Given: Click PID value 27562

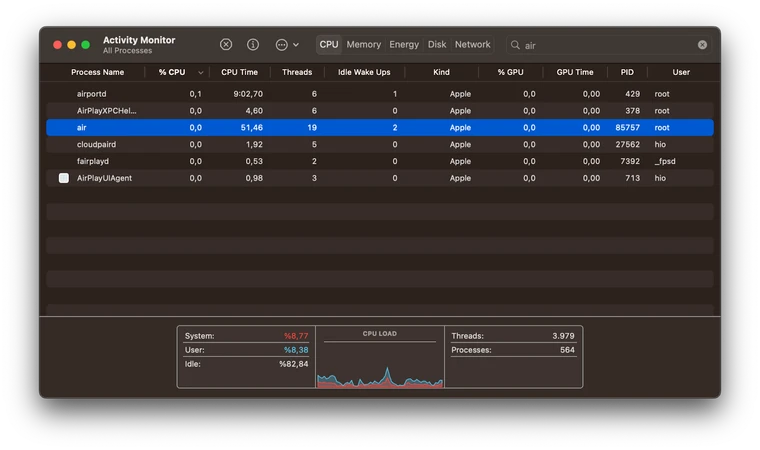Looking at the screenshot, I should point(628,145).
